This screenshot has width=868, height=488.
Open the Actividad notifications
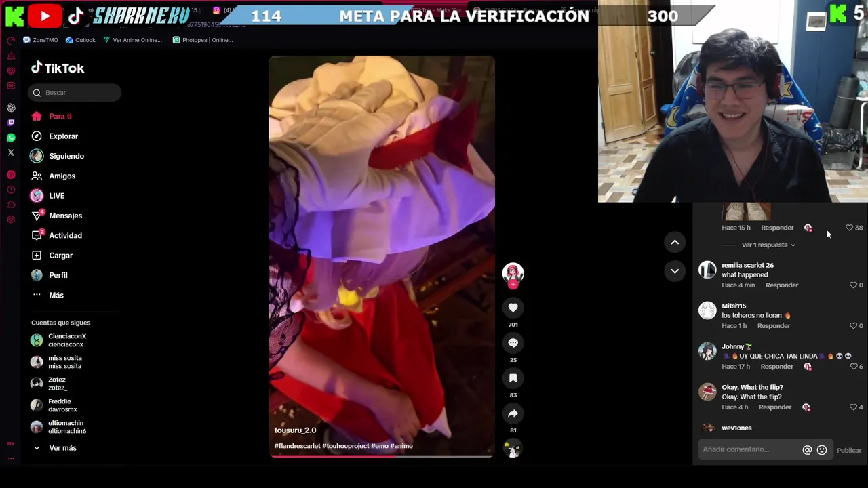56,235
